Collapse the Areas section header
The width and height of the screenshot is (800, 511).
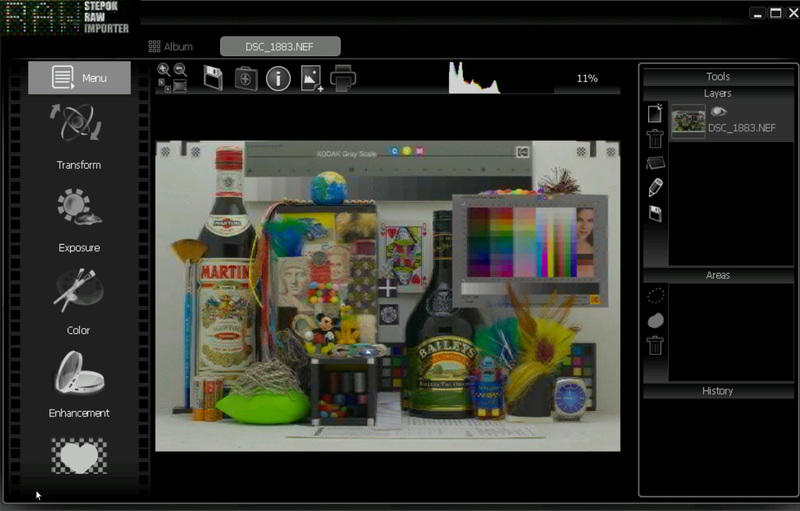[718, 275]
